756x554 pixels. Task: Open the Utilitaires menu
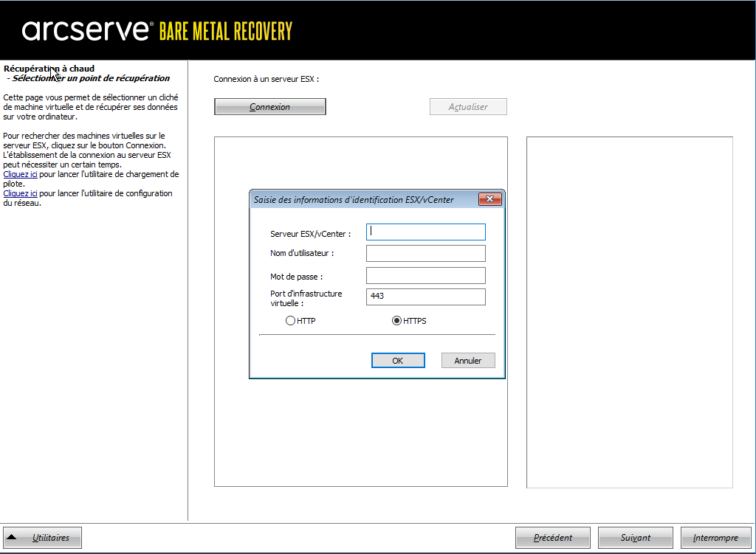click(x=42, y=538)
